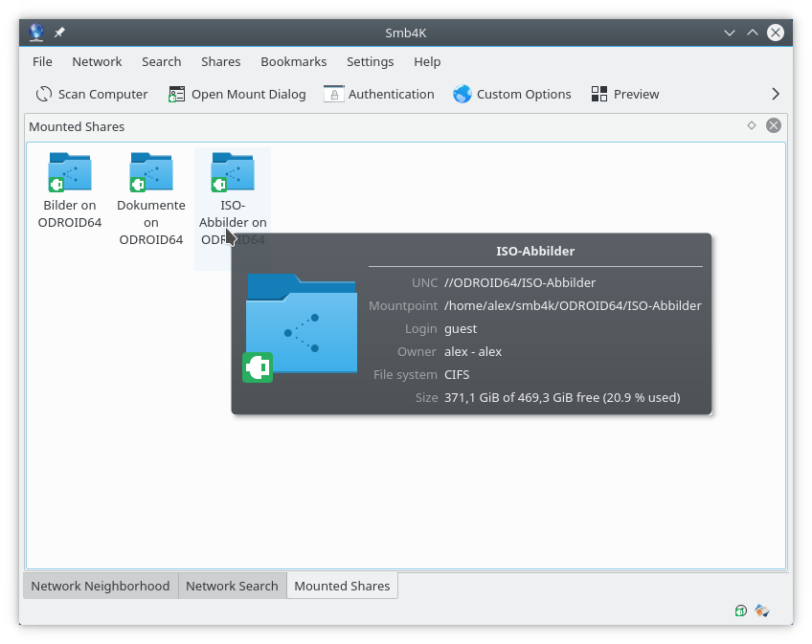The width and height of the screenshot is (812, 644).
Task: Click the Authentication lock icon
Action: point(333,94)
